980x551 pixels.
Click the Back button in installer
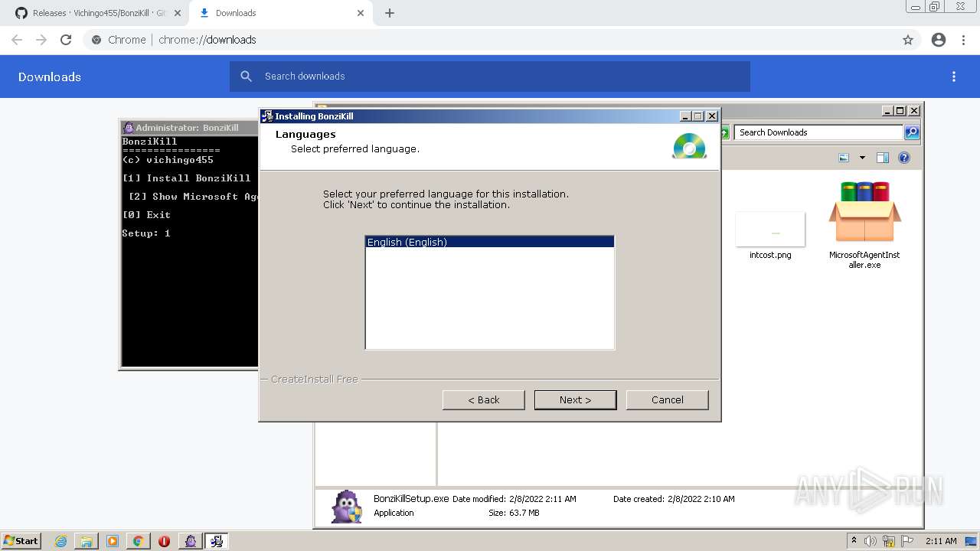[x=483, y=399]
